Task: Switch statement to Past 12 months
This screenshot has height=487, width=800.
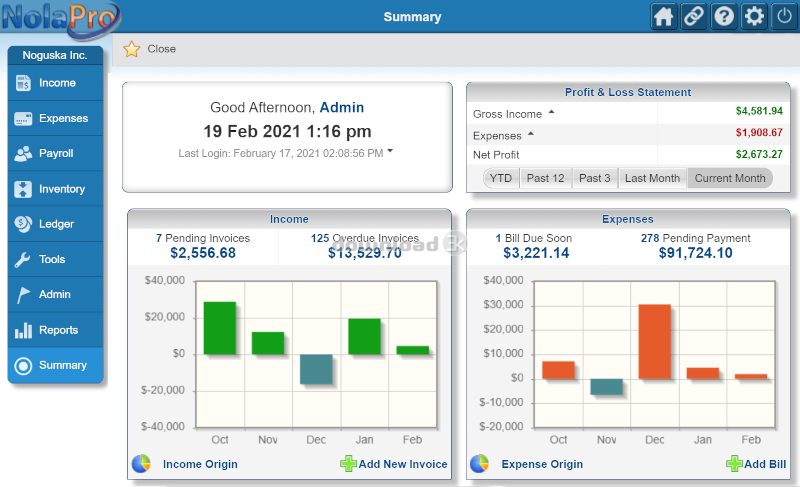Action: tap(545, 178)
